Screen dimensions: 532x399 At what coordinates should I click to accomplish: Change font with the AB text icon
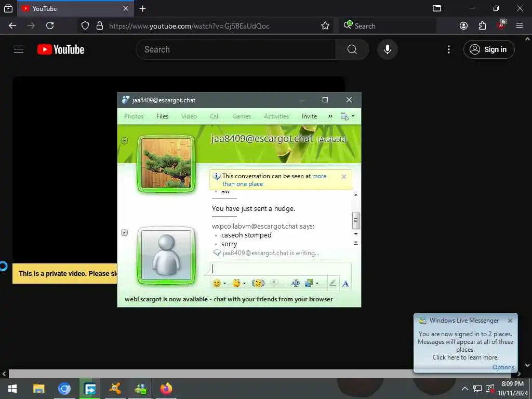point(296,283)
